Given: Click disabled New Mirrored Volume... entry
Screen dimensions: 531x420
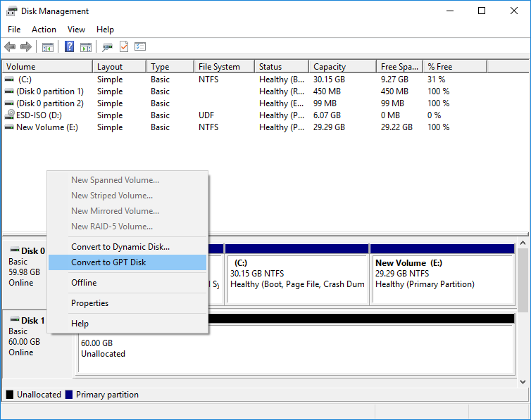Looking at the screenshot, I should [x=127, y=211].
